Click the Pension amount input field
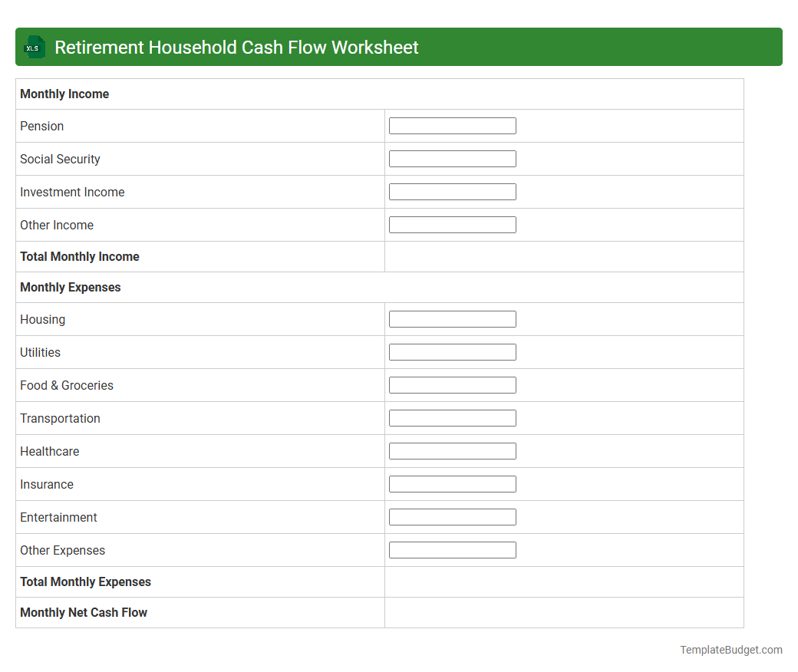The width and height of the screenshot is (798, 672). (x=452, y=125)
